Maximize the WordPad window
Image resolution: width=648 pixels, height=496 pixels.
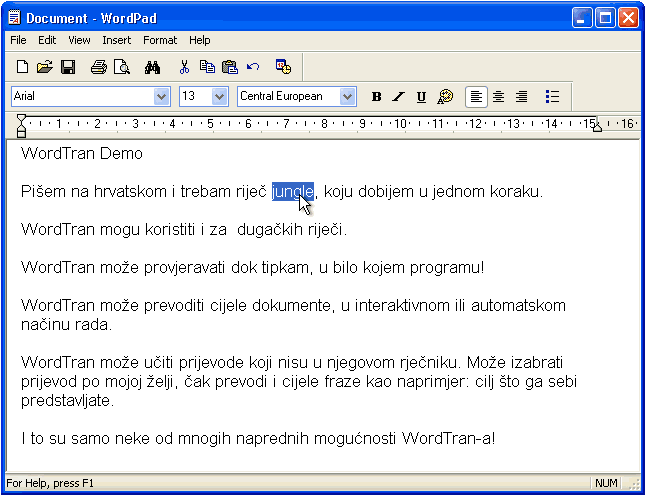(605, 18)
